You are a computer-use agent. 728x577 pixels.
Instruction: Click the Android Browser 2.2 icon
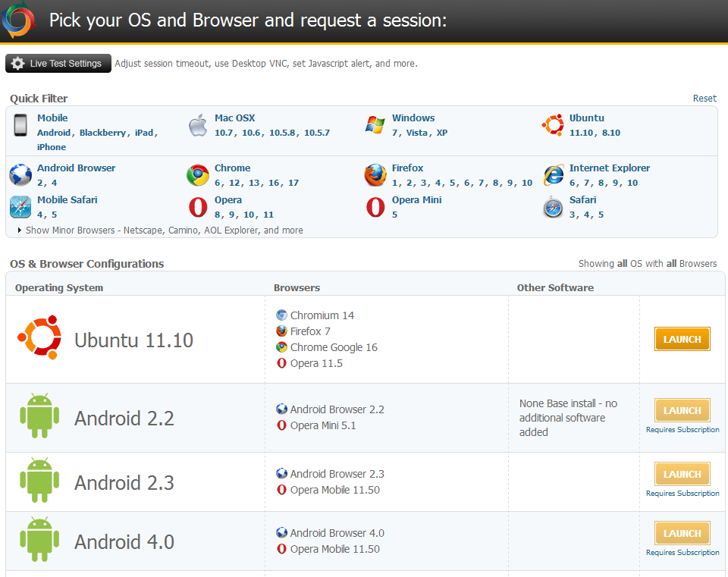pyautogui.click(x=281, y=409)
